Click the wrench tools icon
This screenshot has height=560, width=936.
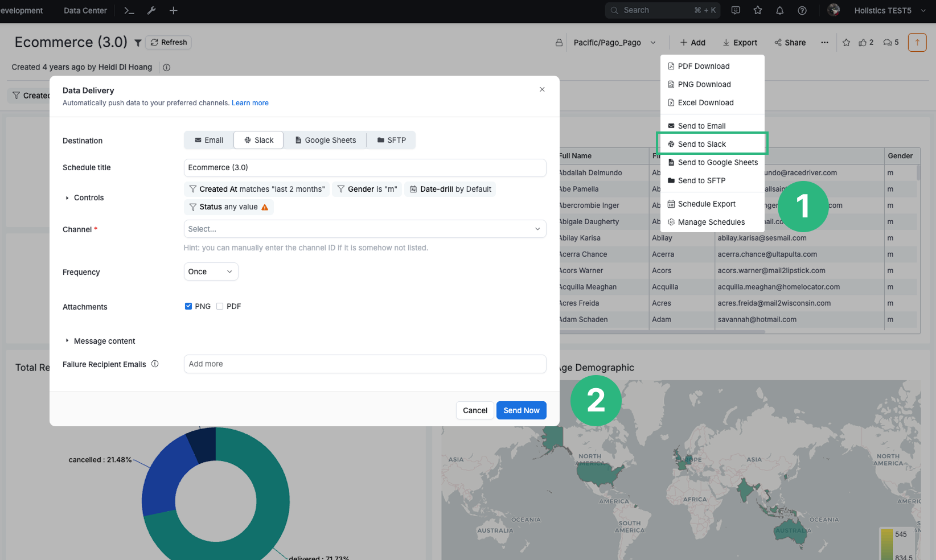coord(151,10)
